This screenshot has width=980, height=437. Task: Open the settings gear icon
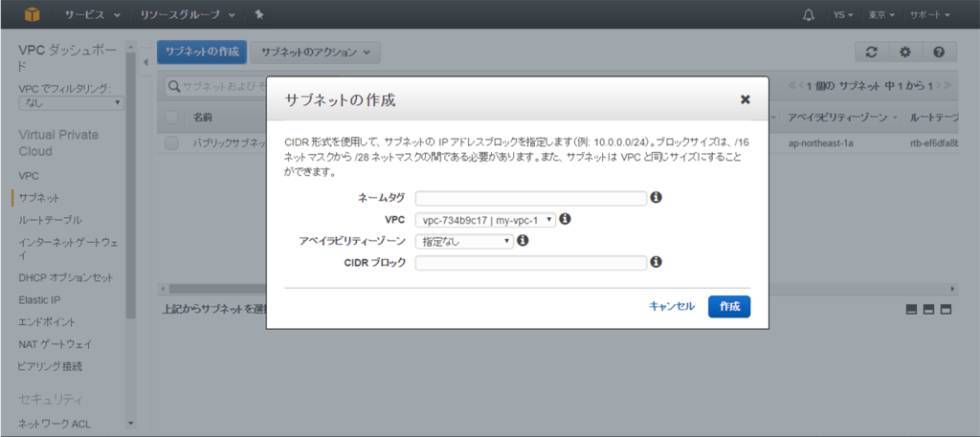[904, 53]
